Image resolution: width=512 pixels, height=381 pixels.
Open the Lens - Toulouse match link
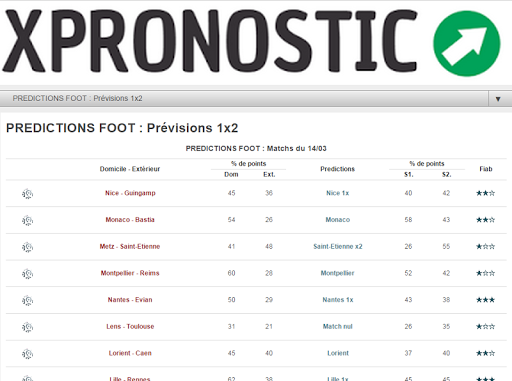pyautogui.click(x=130, y=326)
